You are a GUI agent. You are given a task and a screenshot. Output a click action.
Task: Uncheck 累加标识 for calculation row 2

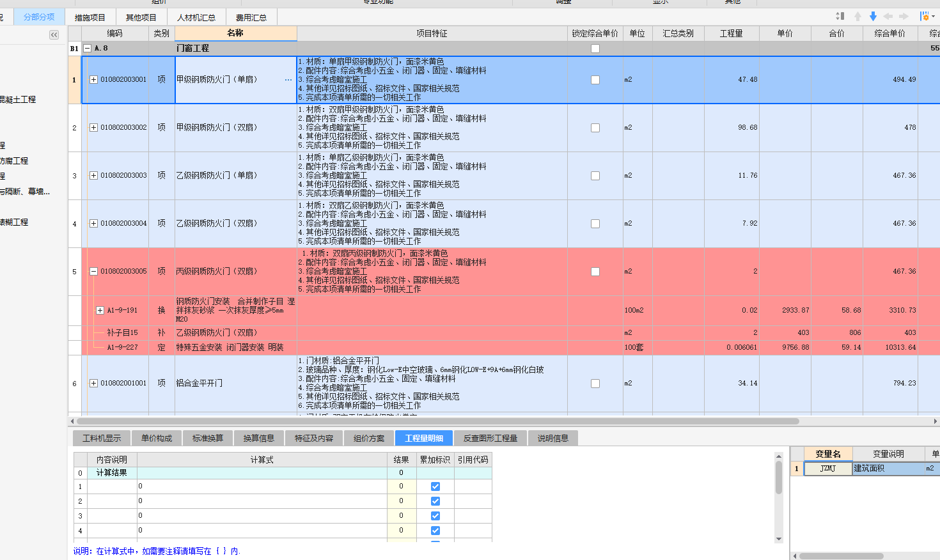pyautogui.click(x=435, y=501)
